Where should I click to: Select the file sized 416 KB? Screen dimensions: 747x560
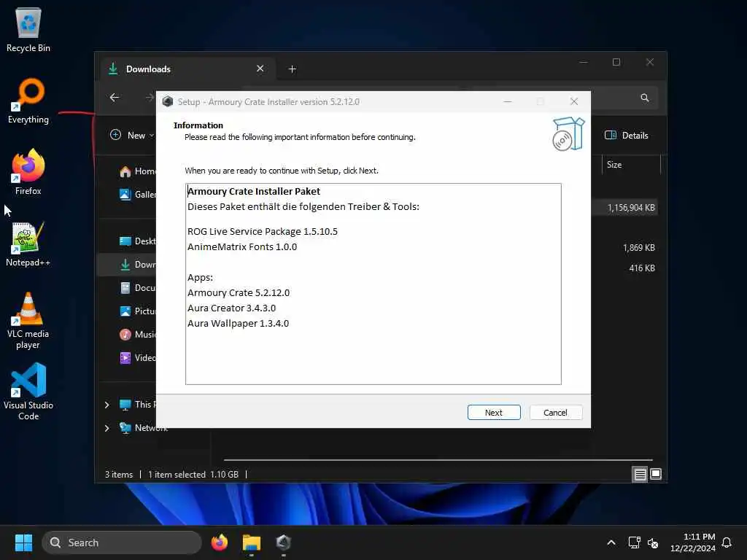pos(642,268)
